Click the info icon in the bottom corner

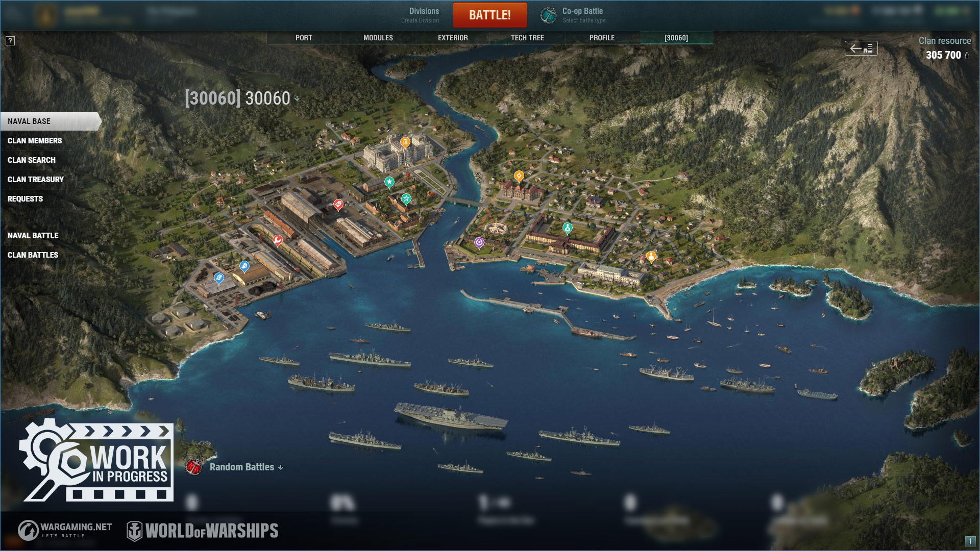[x=970, y=541]
